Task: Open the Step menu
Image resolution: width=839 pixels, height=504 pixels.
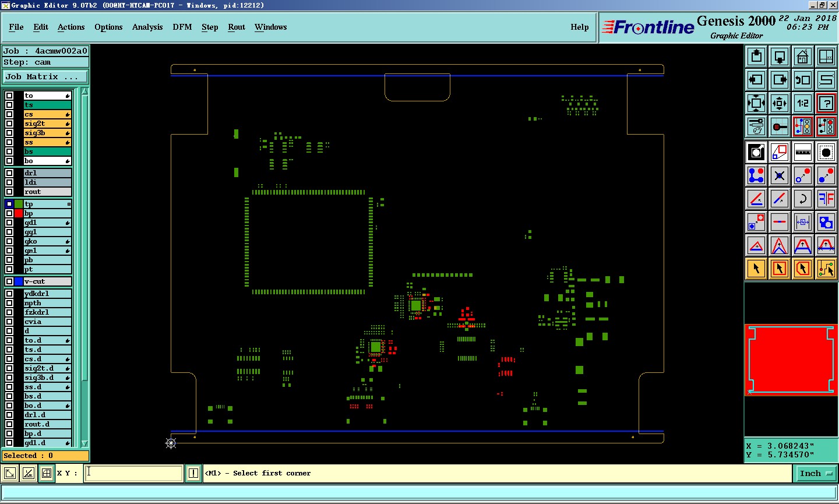Action: point(210,27)
